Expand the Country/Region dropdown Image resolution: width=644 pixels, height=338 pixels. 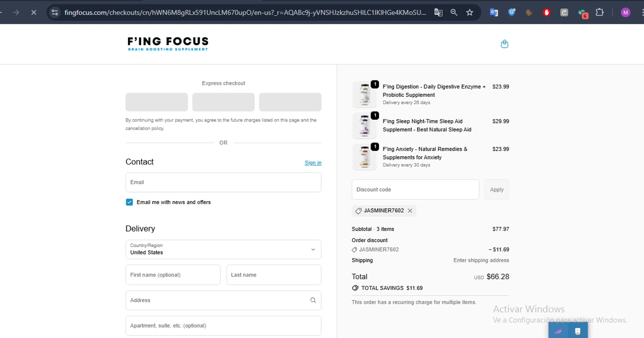[223, 249]
